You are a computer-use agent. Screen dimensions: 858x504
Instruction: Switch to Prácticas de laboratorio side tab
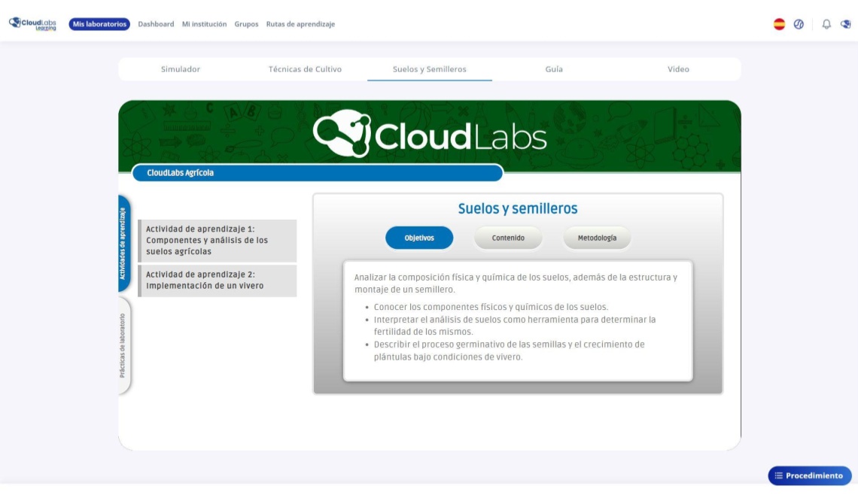[x=123, y=345]
